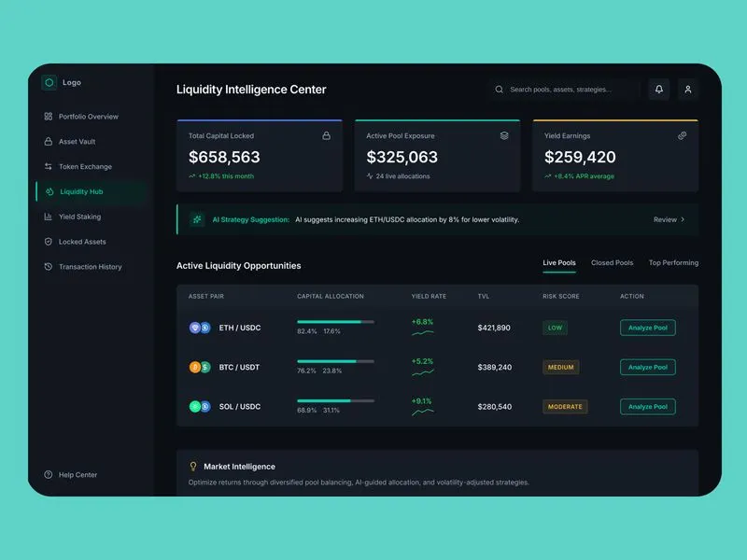The image size is (747, 560).
Task: Analyze Pool for BTC / USDT
Action: pos(648,367)
